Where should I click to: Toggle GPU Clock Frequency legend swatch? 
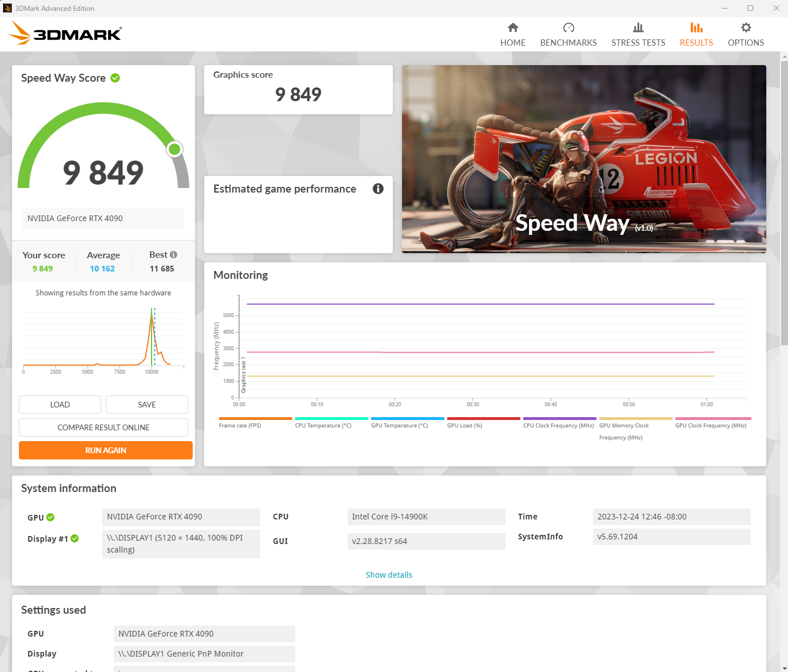713,418
